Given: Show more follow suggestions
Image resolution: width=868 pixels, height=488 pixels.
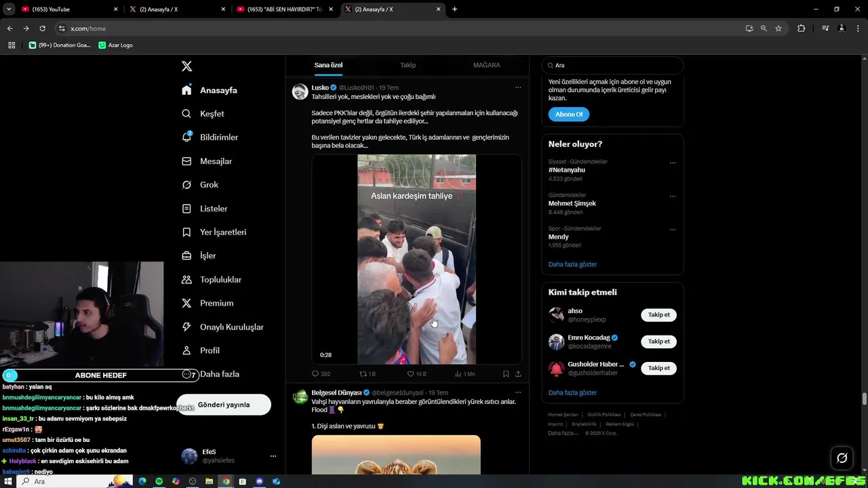Looking at the screenshot, I should click(x=572, y=392).
